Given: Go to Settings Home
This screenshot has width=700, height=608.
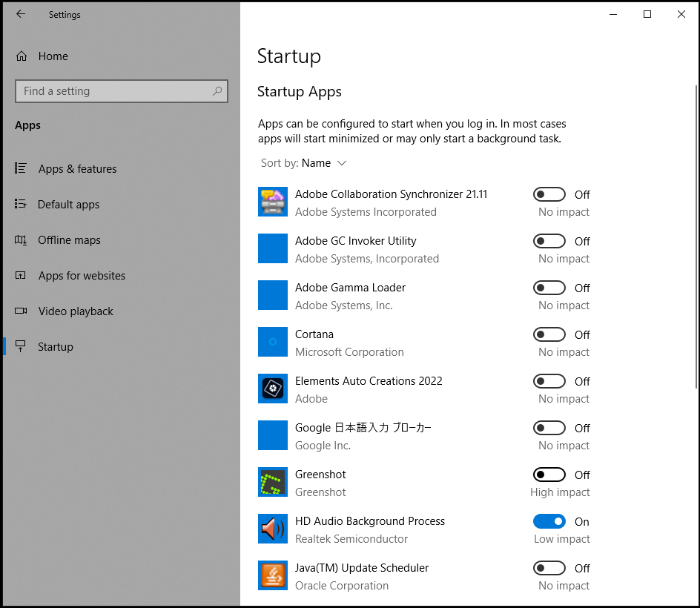Looking at the screenshot, I should [x=53, y=56].
